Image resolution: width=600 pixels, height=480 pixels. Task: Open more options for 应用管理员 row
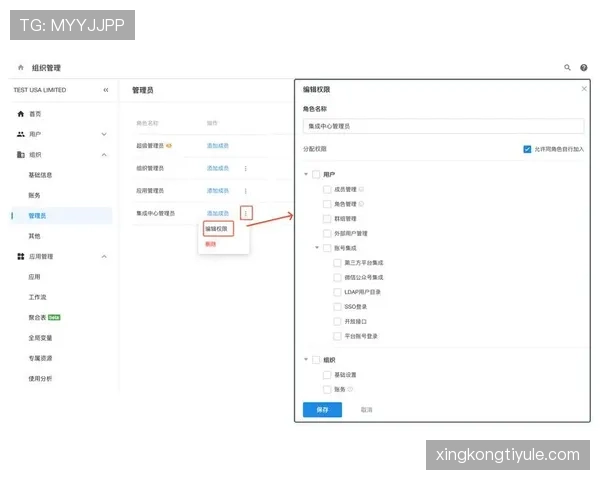(246, 191)
